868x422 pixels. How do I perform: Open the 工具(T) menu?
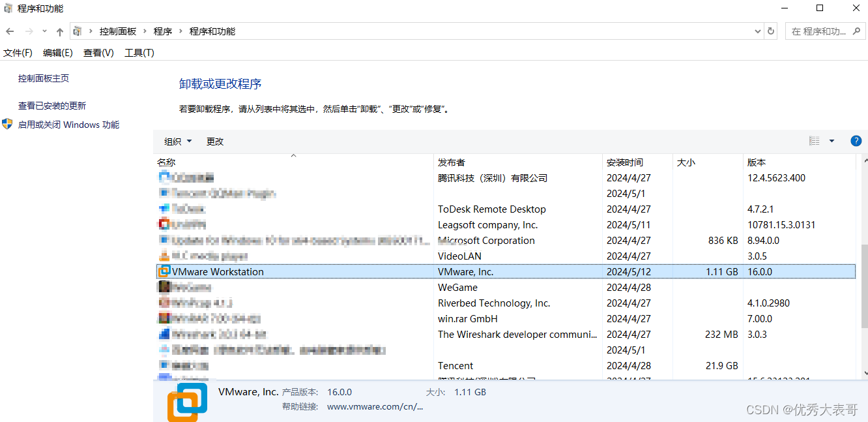(139, 53)
